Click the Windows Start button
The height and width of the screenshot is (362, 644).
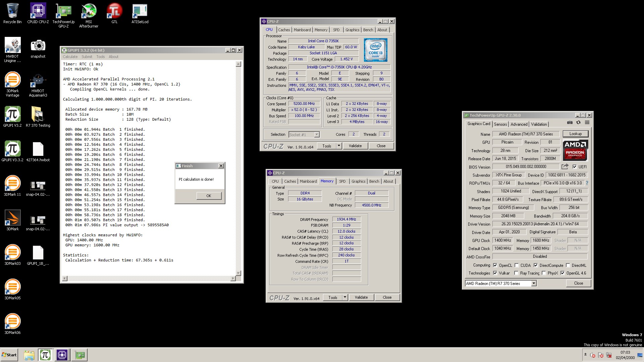tap(9, 355)
